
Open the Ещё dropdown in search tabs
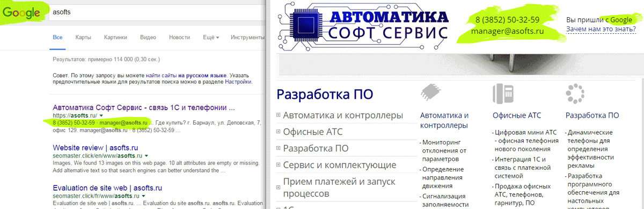(x=210, y=37)
